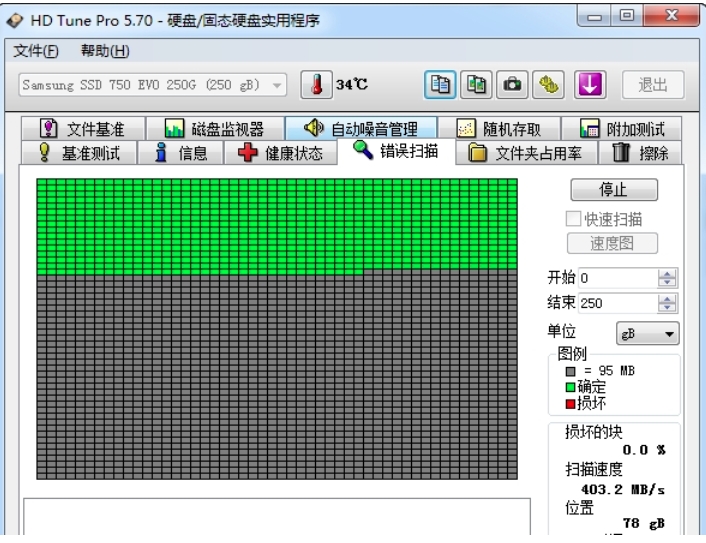706x543 pixels.
Task: Click the 停止 stop button
Action: pos(614,190)
